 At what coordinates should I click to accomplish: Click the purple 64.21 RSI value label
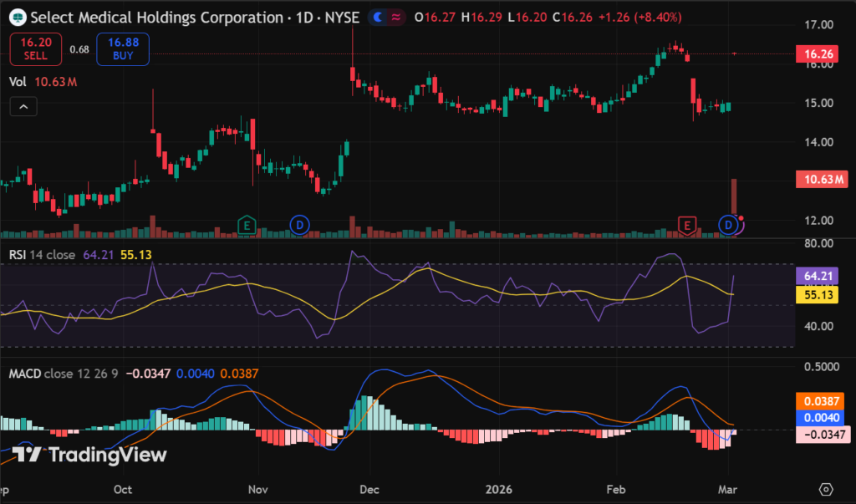tap(820, 275)
